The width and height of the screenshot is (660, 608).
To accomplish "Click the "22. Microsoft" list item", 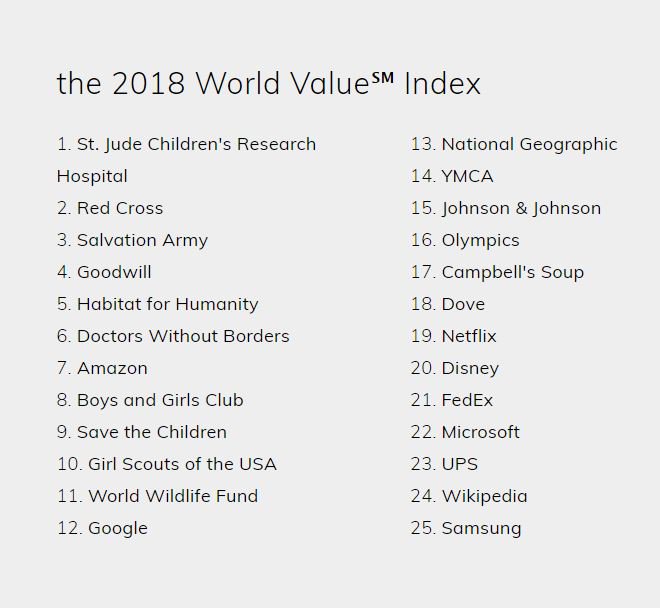I will 465,432.
